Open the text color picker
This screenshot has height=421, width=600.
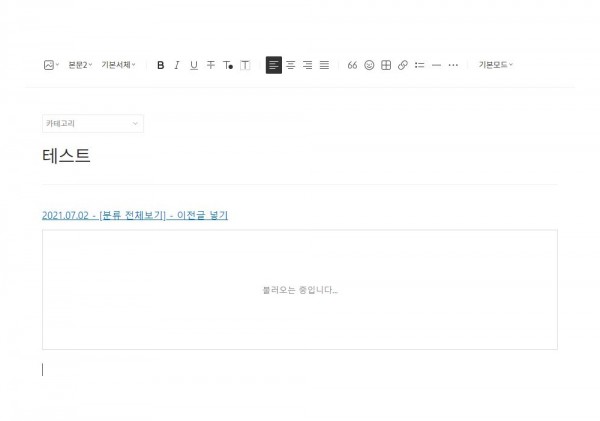pyautogui.click(x=228, y=65)
